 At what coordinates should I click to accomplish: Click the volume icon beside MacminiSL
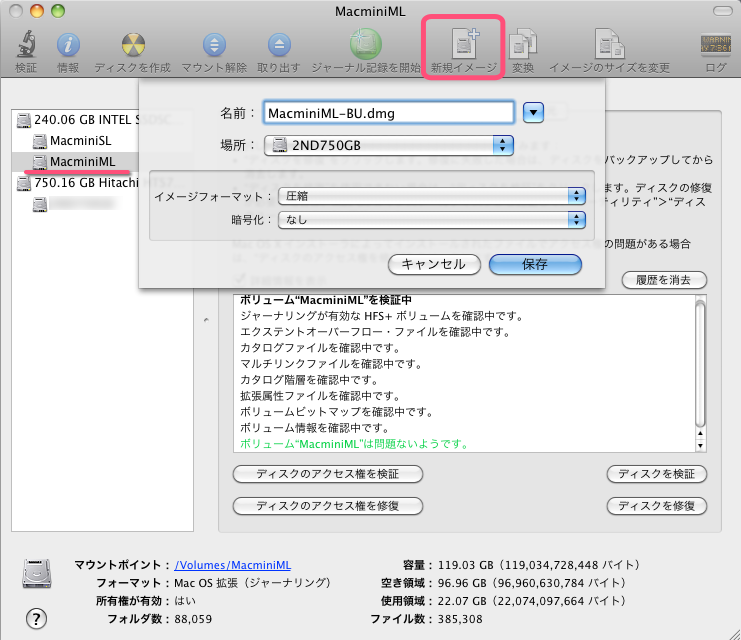point(40,141)
